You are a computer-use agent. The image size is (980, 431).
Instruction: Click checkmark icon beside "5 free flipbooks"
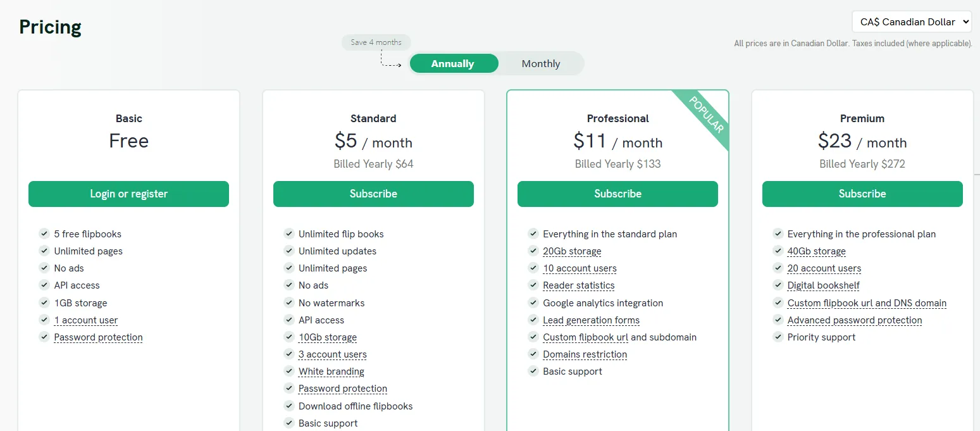[x=44, y=234]
